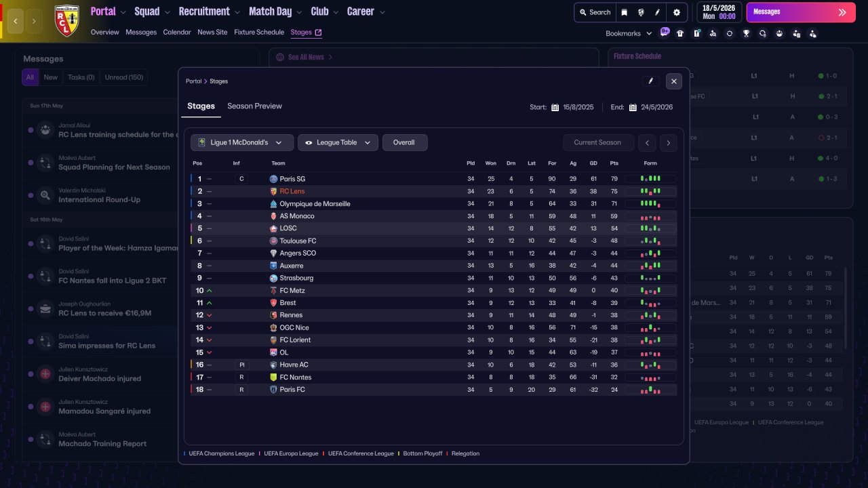Switch to the Season Preview tab
This screenshot has height=488, width=868.
254,106
